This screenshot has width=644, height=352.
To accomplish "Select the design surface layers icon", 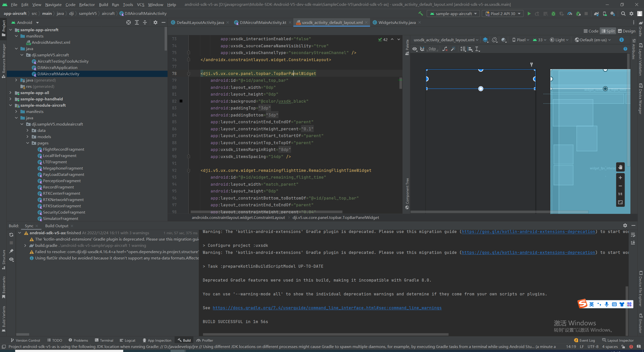I will tap(486, 40).
